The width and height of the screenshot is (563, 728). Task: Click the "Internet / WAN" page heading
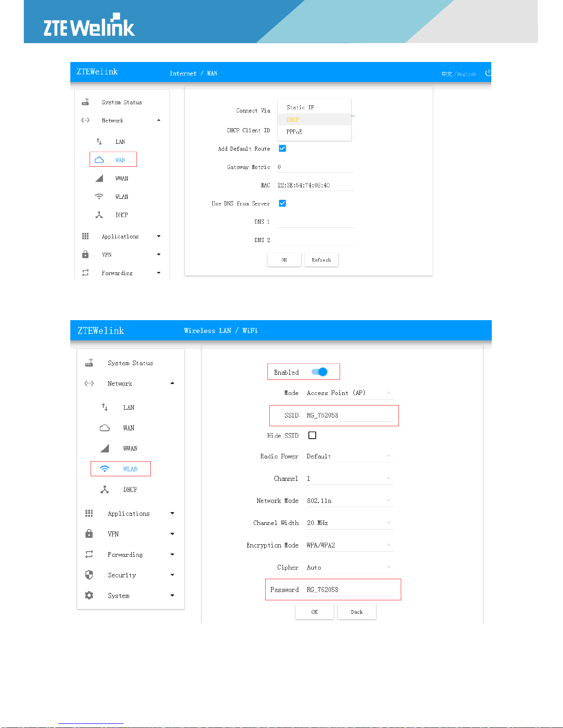coord(193,73)
